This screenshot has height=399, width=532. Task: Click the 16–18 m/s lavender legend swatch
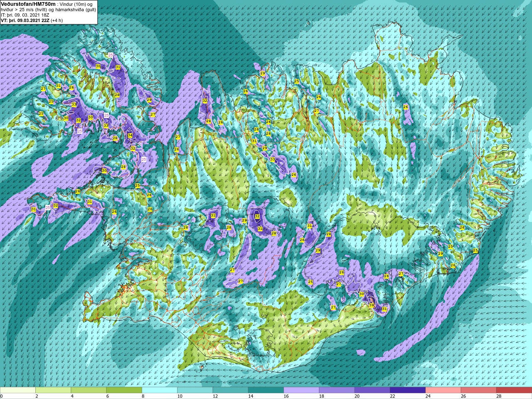(301, 390)
